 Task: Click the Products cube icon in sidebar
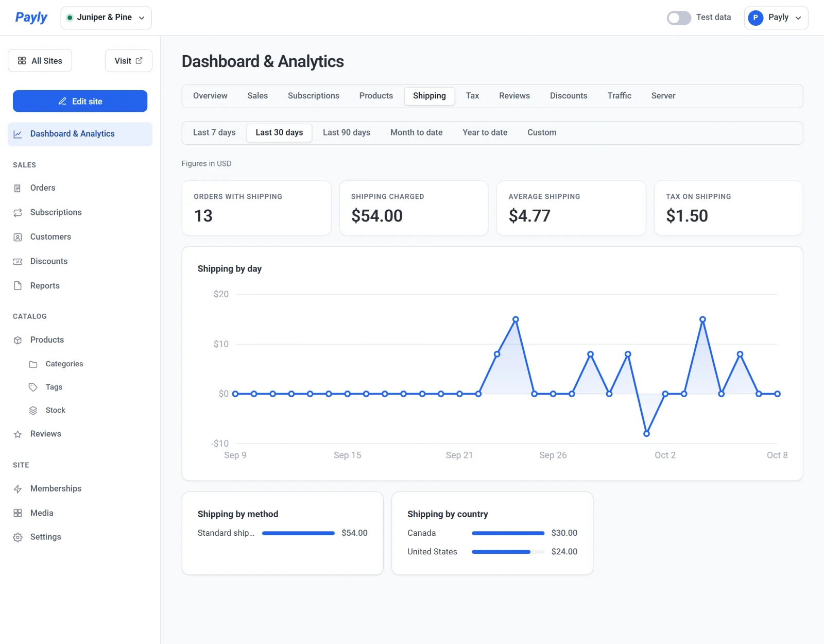point(18,340)
